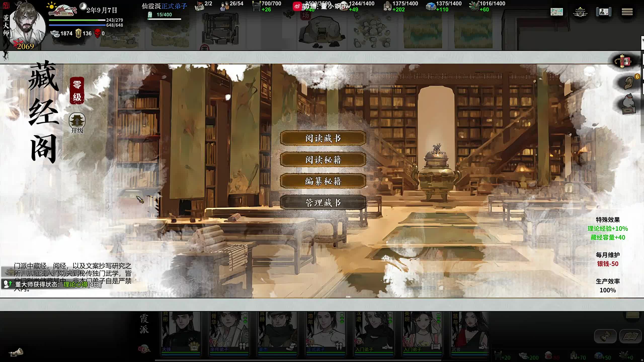Click the horn announcement icon bottom-left
This screenshot has height=362, width=644.
click(16, 352)
